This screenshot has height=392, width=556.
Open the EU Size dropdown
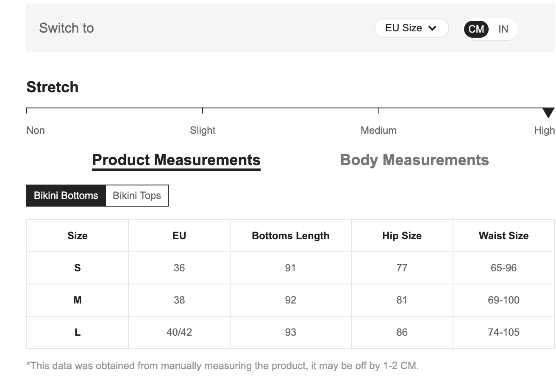404,28
